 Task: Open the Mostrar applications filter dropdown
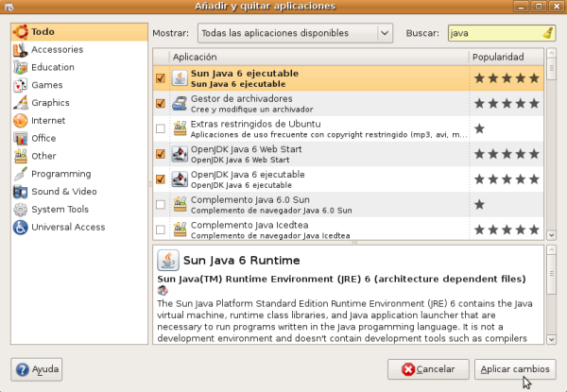(x=295, y=33)
